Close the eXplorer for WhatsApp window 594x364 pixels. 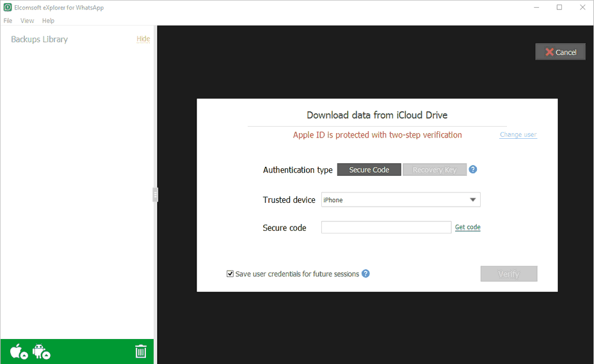pos(582,7)
